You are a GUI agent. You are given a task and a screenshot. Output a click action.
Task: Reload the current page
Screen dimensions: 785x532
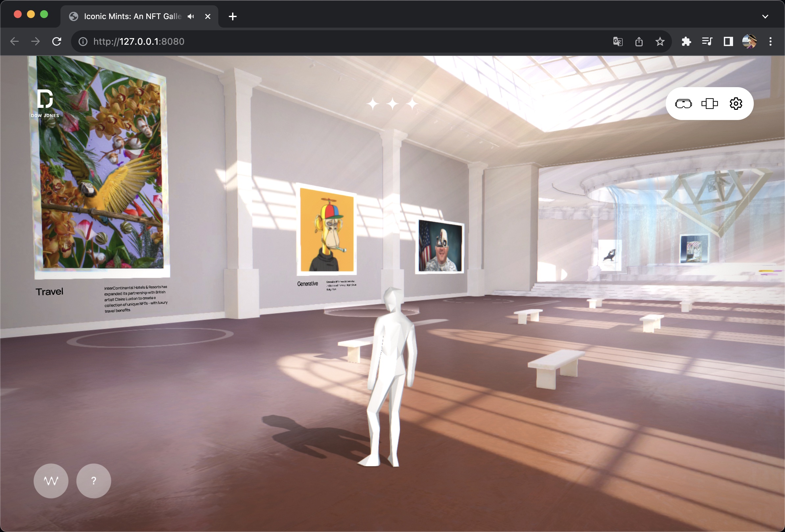click(57, 41)
